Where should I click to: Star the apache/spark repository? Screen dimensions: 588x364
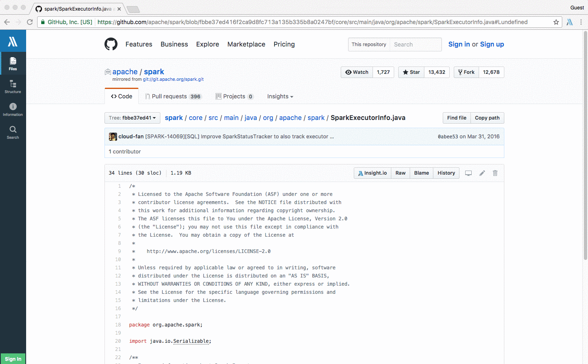411,72
